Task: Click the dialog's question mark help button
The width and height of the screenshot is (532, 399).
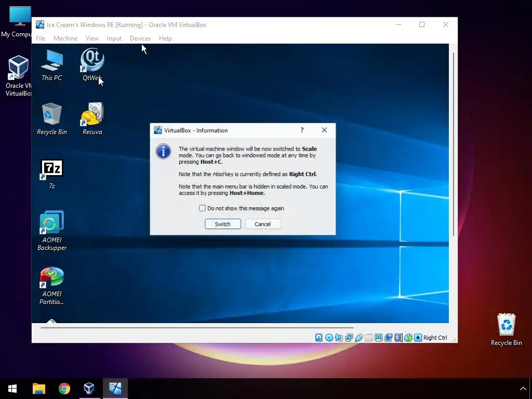Action: (302, 130)
